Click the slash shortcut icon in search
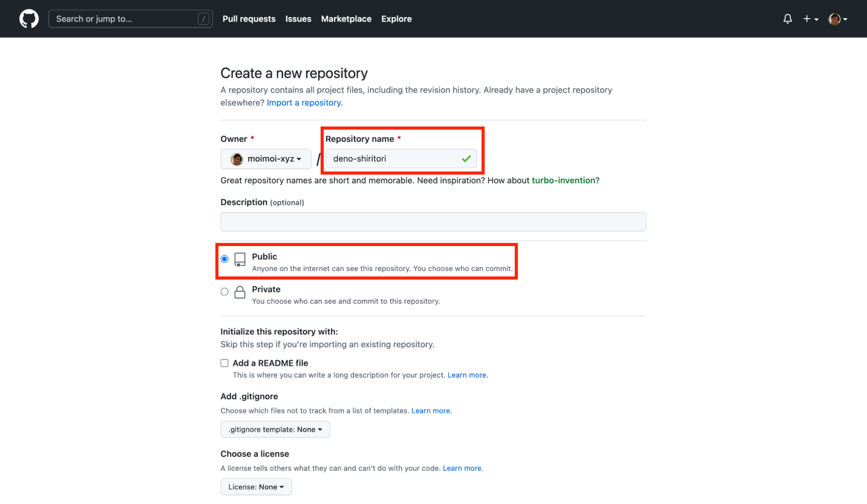The height and width of the screenshot is (504, 867). [203, 19]
